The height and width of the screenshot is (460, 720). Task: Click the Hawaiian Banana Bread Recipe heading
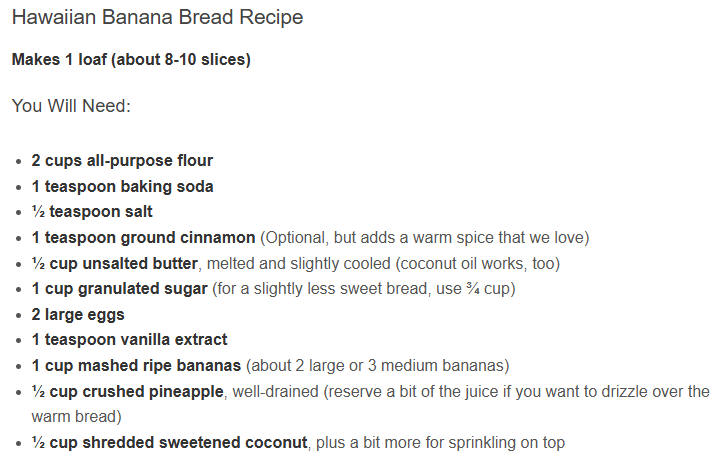pyautogui.click(x=158, y=17)
